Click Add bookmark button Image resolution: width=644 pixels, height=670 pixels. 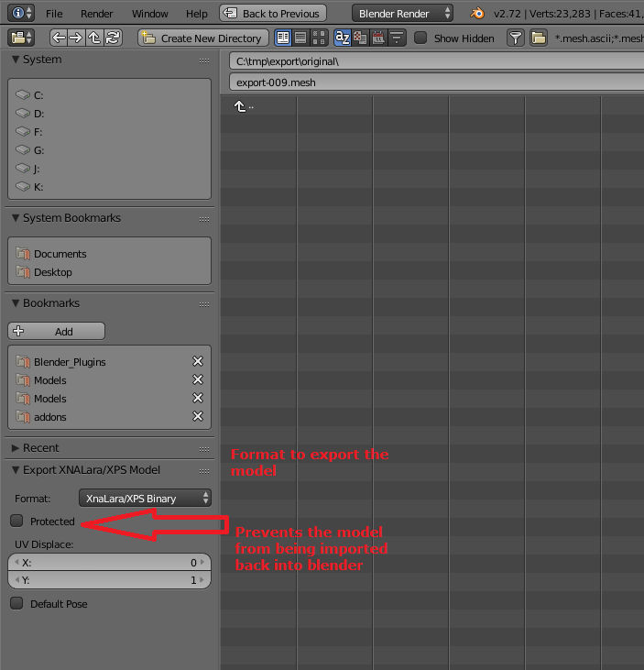pyautogui.click(x=57, y=331)
